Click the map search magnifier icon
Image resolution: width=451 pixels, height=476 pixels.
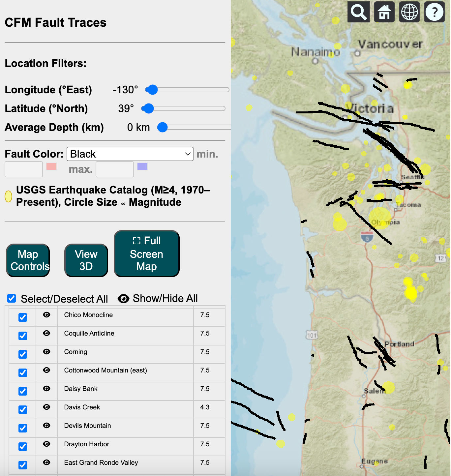coord(358,12)
